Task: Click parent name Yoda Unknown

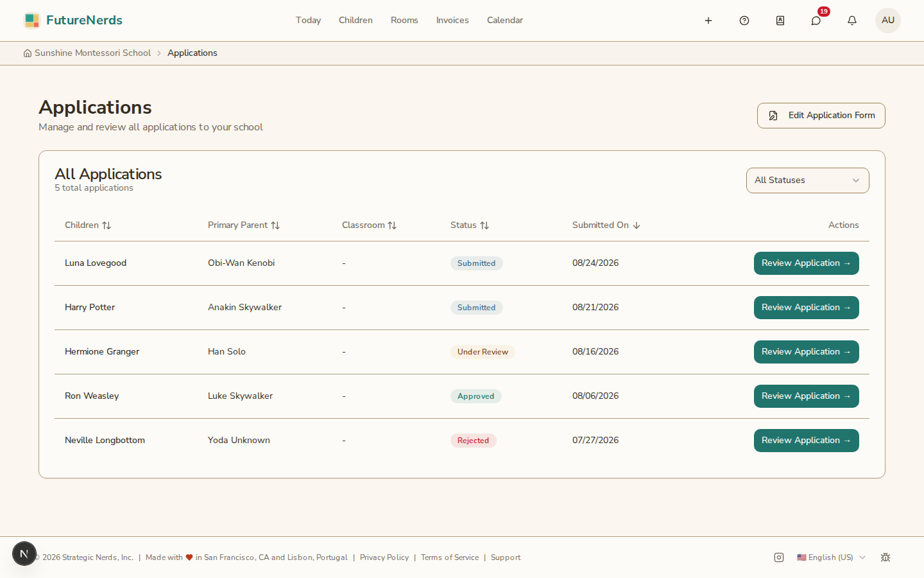Action: (239, 441)
